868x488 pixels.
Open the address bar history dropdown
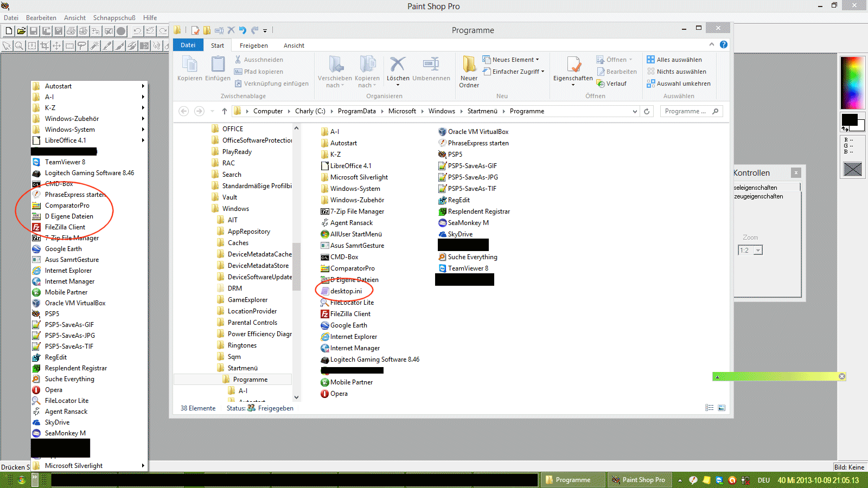point(635,111)
